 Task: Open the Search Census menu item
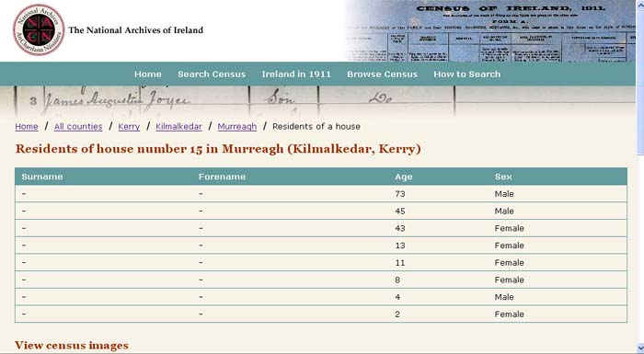pyautogui.click(x=212, y=74)
